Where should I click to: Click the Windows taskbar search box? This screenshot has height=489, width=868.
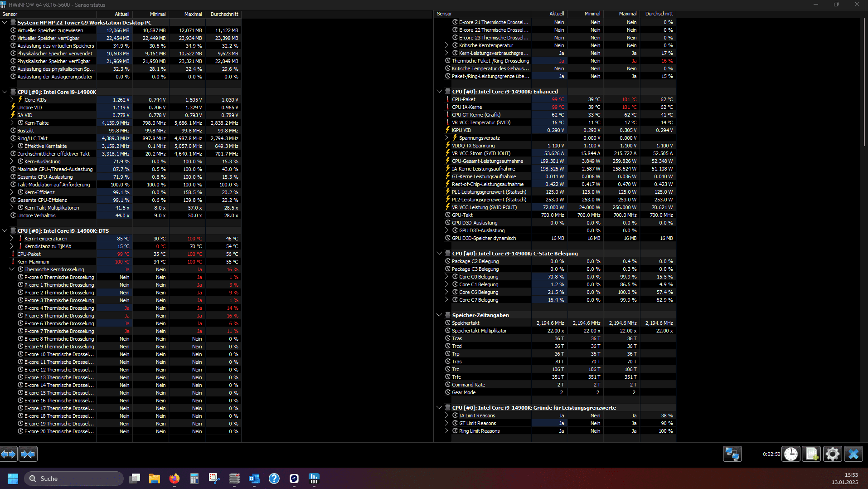pos(74,479)
